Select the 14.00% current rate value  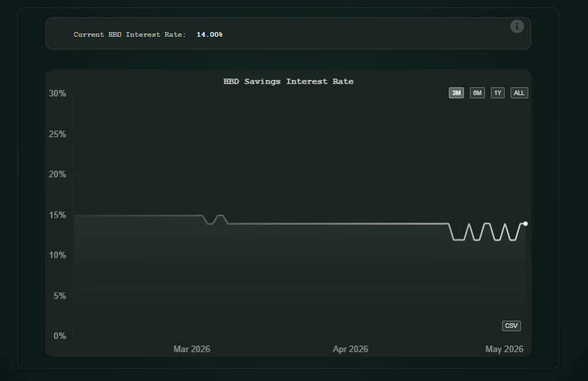click(x=209, y=35)
